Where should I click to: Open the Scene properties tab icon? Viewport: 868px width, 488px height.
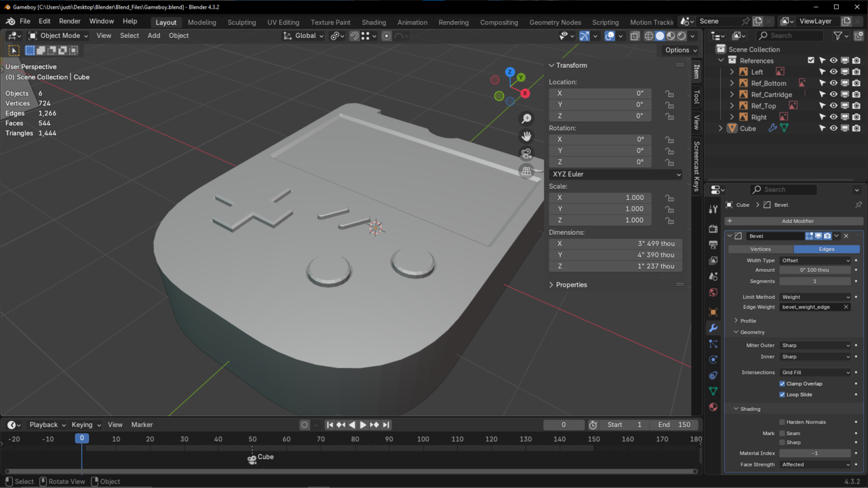point(713,277)
